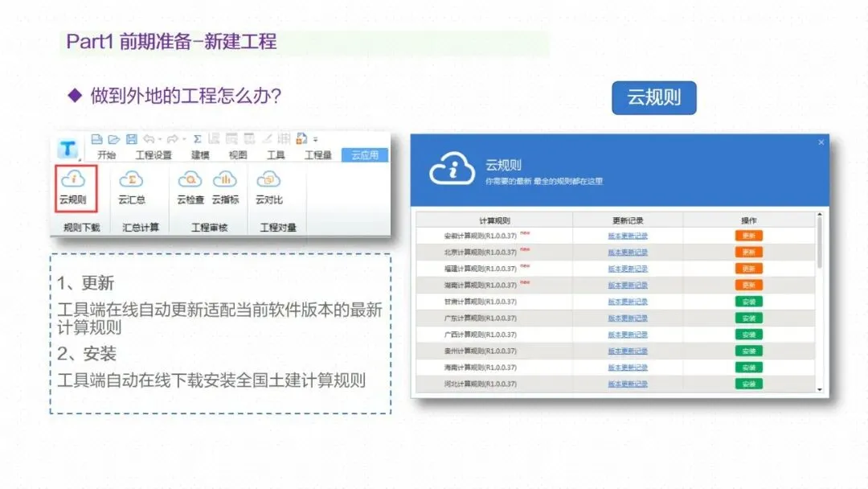Open 版本更新记录 link for 广西计算规则
The width and height of the screenshot is (868, 489).
pos(628,335)
